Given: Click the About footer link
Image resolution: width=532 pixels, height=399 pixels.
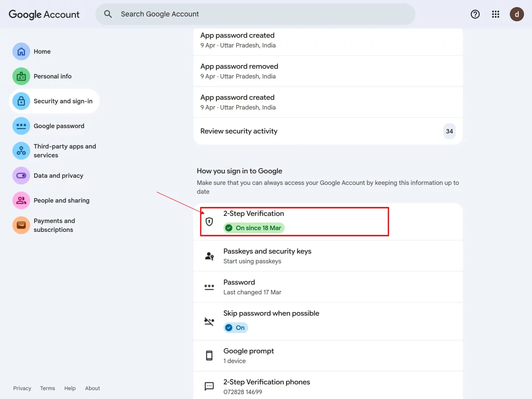Looking at the screenshot, I should pyautogui.click(x=93, y=388).
